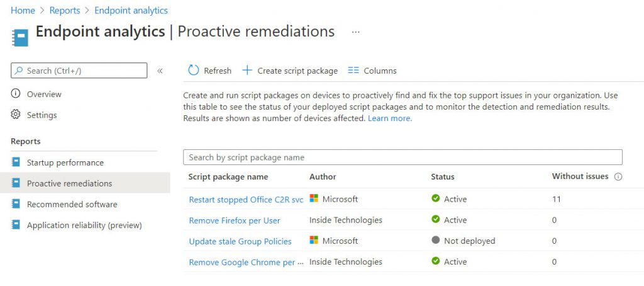Viewport: 644px width, 286px height.
Task: Click the Search by script package name field
Action: click(403, 157)
